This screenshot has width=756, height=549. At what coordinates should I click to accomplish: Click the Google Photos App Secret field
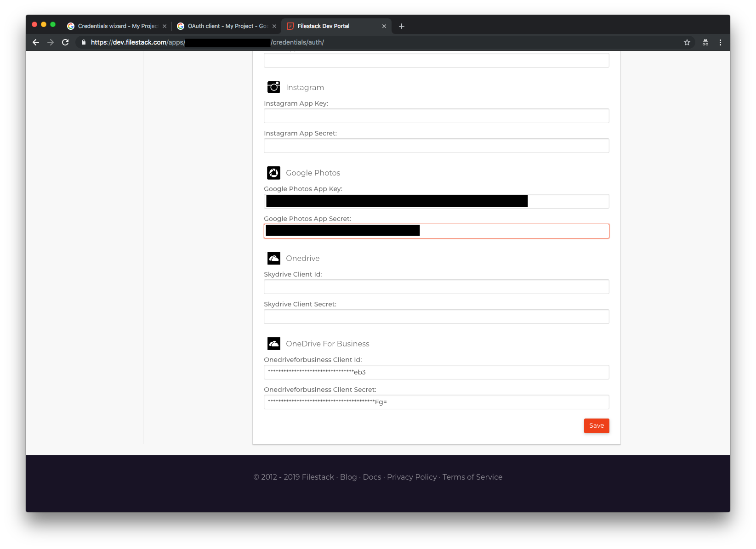coord(437,231)
